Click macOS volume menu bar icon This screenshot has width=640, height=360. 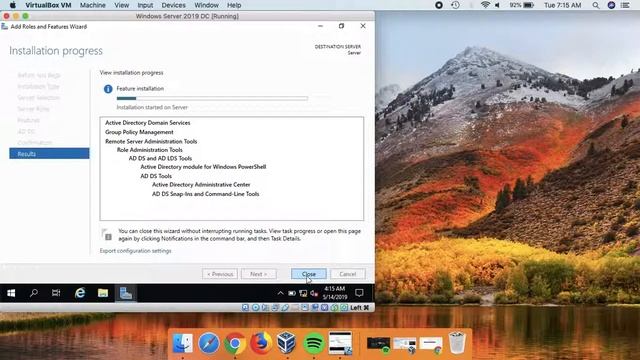[x=498, y=5]
